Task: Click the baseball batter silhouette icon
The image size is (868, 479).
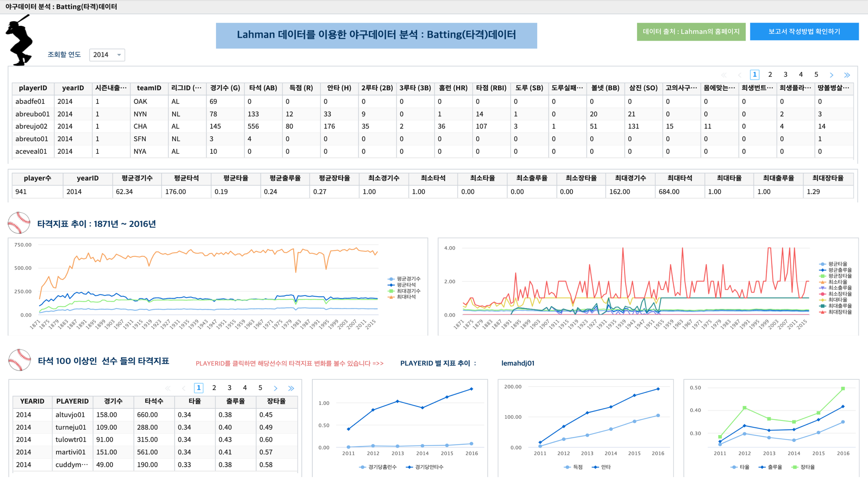Action: click(19, 40)
